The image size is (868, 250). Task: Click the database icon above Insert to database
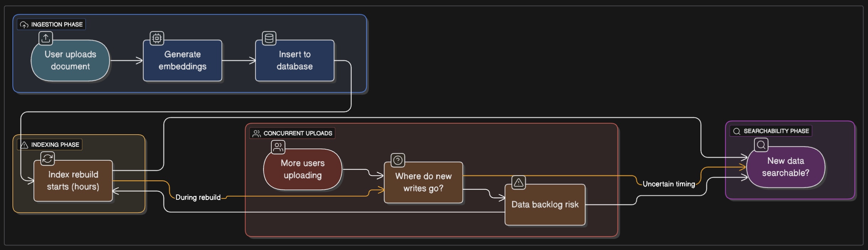tap(269, 38)
